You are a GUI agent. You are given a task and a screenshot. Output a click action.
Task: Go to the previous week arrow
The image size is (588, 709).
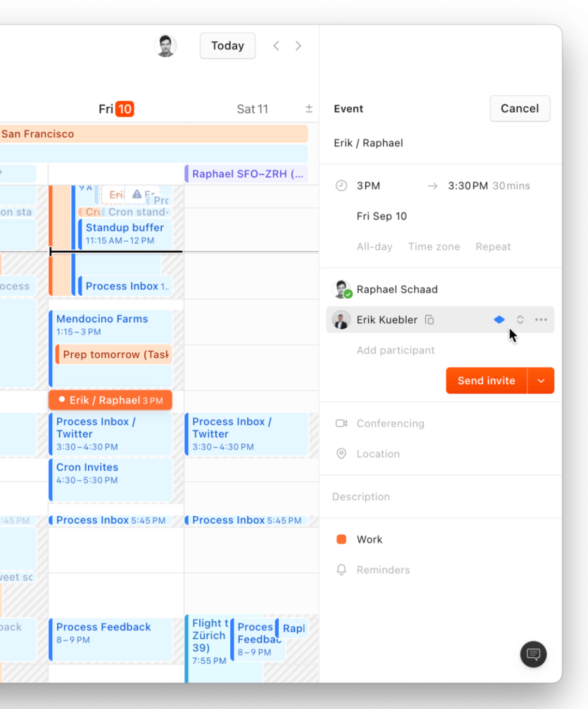[x=277, y=46]
